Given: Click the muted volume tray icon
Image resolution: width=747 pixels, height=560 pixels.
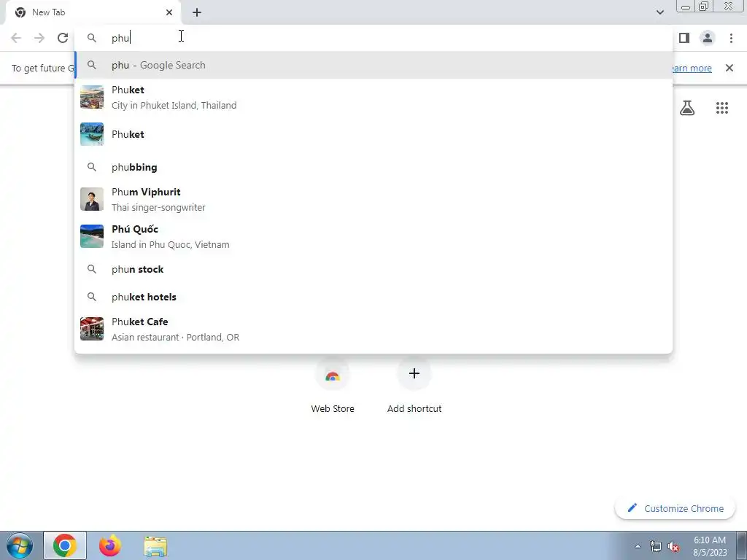Looking at the screenshot, I should 673,547.
